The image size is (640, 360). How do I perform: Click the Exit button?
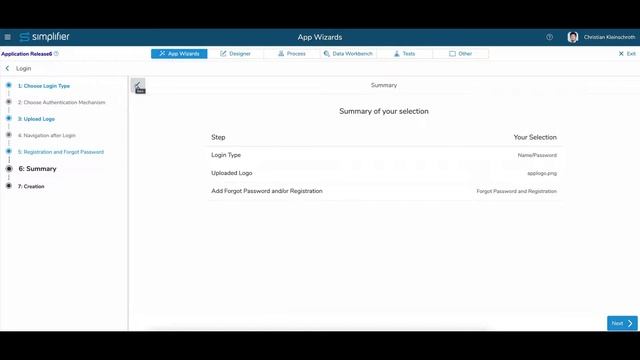tap(627, 53)
